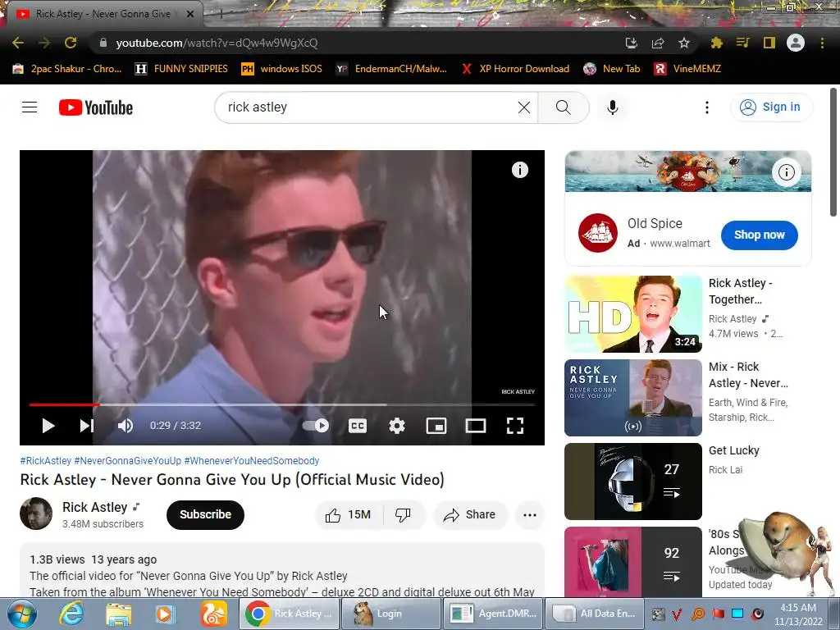Open video settings gear
The width and height of the screenshot is (840, 630).
point(397,426)
